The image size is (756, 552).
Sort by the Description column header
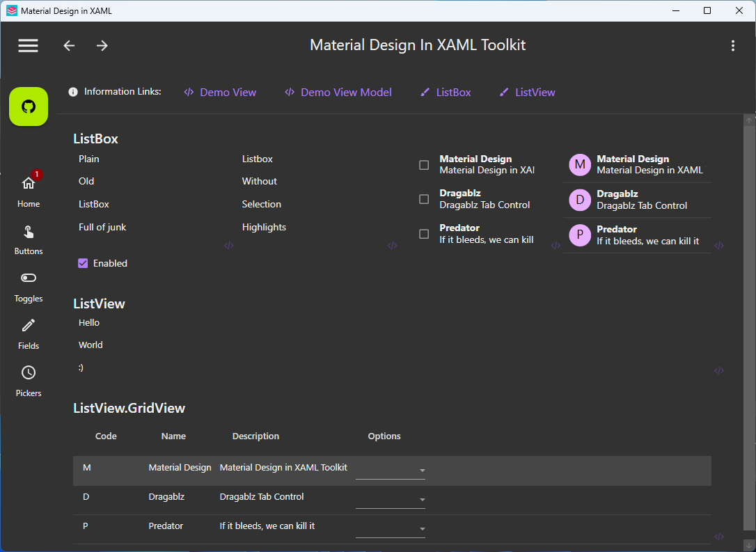click(255, 436)
